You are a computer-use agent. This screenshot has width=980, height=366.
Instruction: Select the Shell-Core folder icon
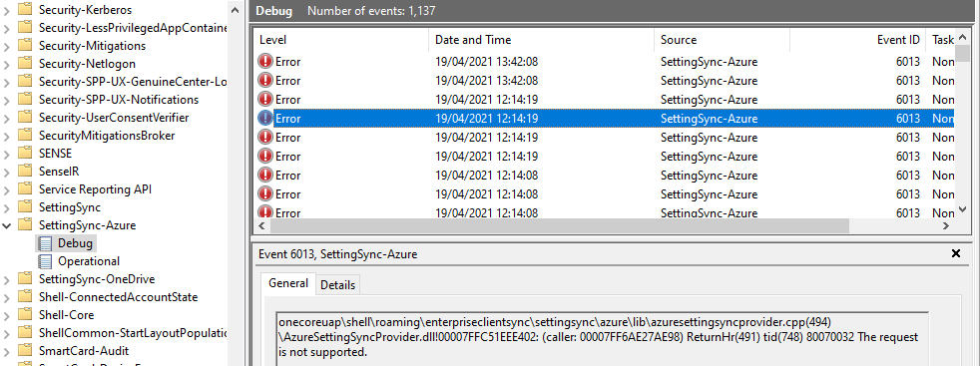25,315
